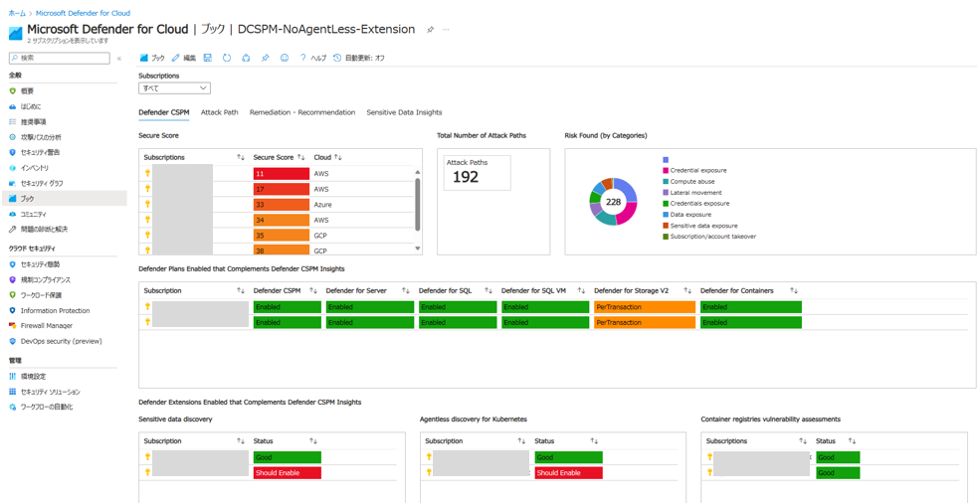Screen dimensions: 980x504
Task: Toggle 自動更新: オフ auto refresh
Action: [x=359, y=58]
